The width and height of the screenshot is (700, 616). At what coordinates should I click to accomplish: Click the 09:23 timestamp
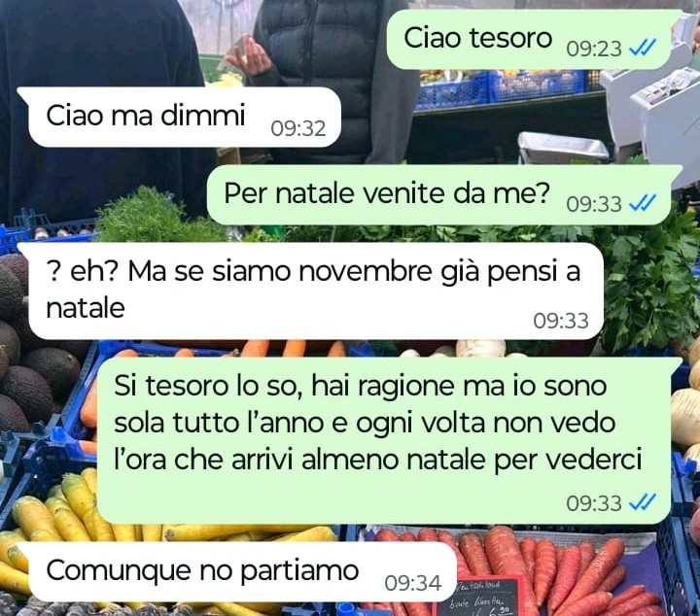(594, 49)
